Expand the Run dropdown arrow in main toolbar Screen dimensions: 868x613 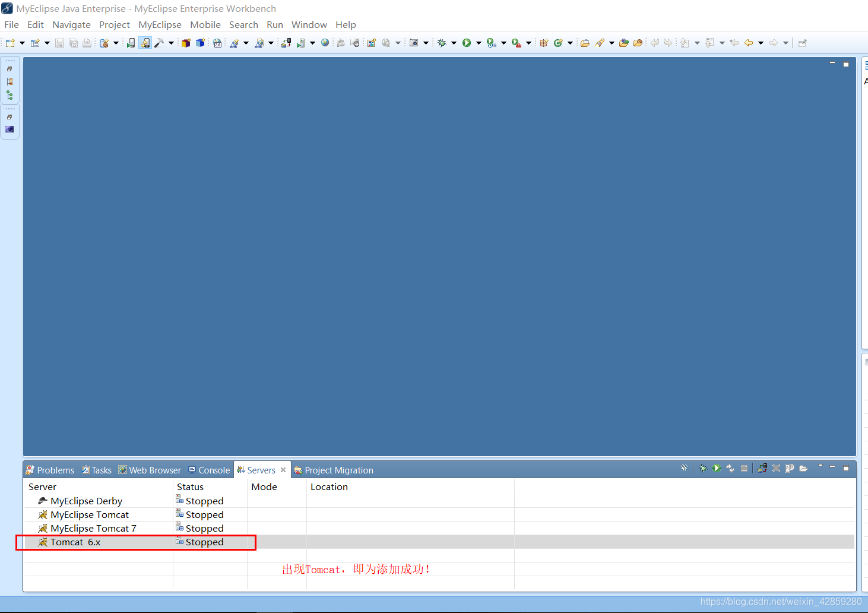point(479,43)
